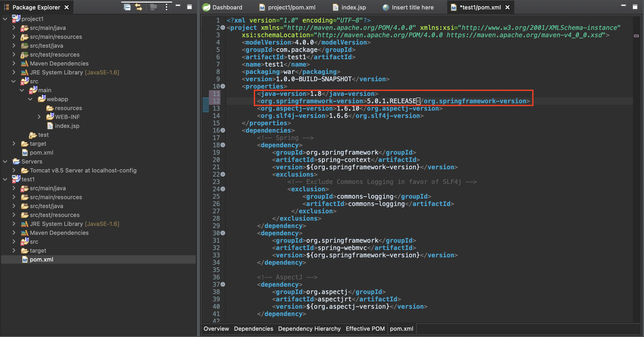Select pom.xml under project1
The image size is (644, 337).
41,153
